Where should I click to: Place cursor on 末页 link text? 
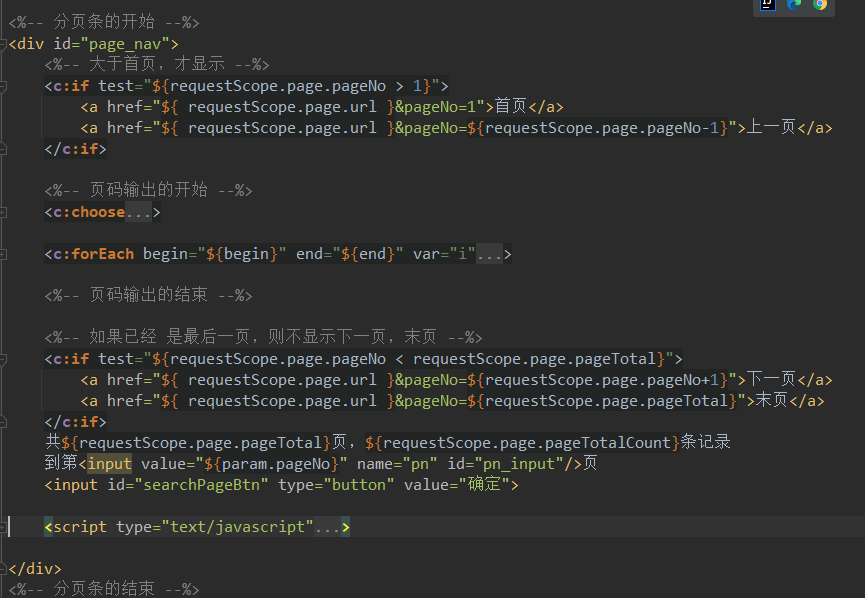click(x=772, y=400)
